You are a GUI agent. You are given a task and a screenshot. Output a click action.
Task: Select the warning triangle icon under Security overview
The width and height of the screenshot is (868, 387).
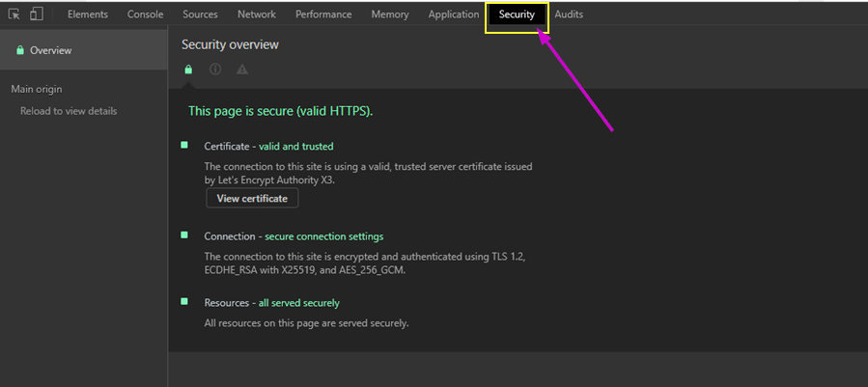tap(242, 69)
